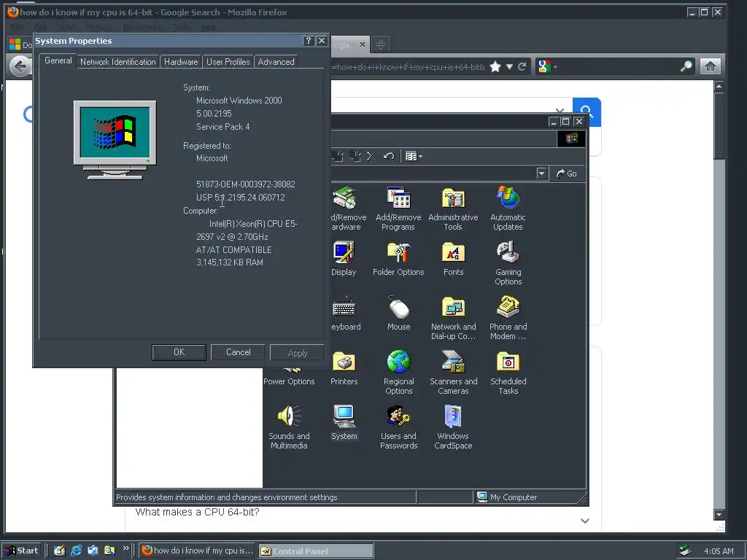
Task: Expand 'What makes a CPU 64-bit?' chevron
Action: coord(585,521)
